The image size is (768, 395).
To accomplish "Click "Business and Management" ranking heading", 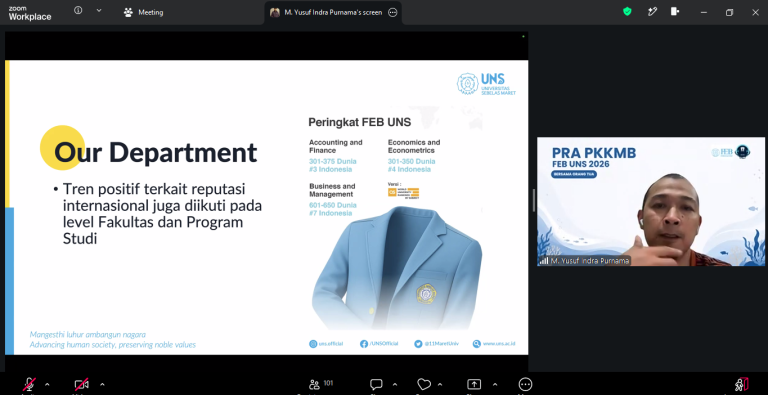I will [332, 190].
